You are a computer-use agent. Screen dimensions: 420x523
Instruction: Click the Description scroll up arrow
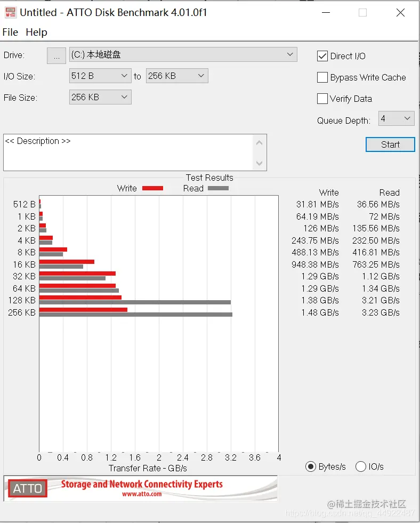tap(260, 143)
